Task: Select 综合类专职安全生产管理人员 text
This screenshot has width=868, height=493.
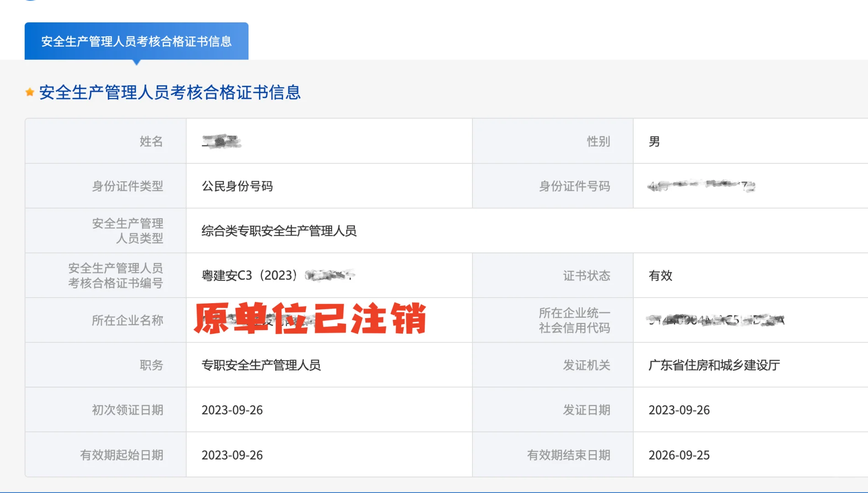Action: tap(279, 231)
